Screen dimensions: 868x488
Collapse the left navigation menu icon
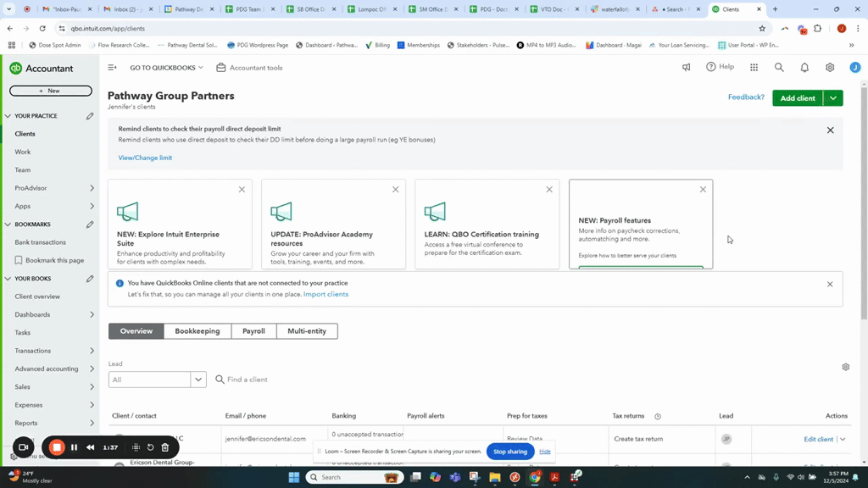pos(112,68)
